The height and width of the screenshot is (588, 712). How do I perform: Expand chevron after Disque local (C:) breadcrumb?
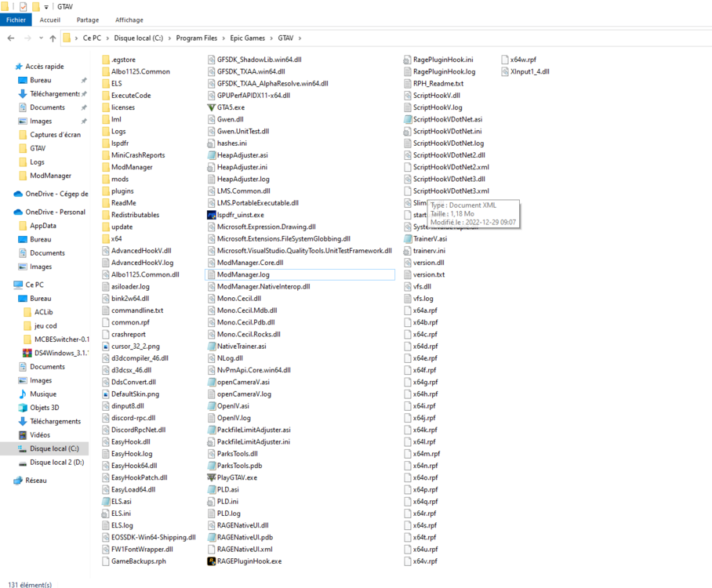[170, 38]
